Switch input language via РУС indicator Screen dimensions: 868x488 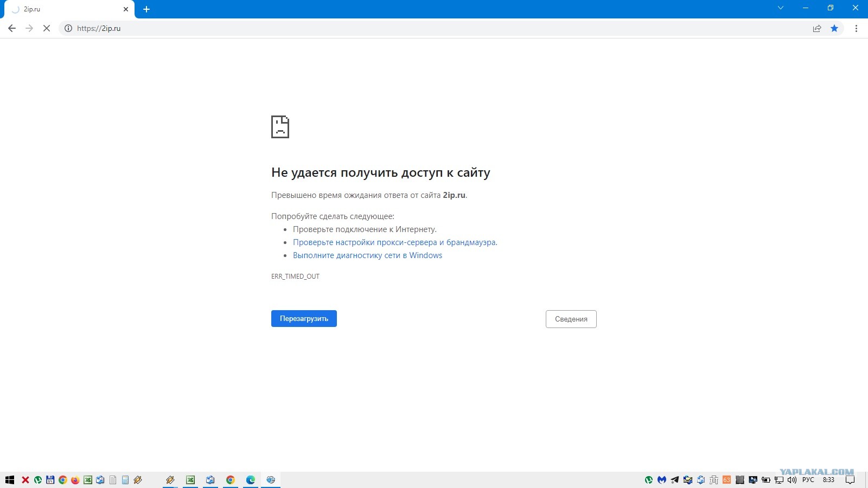click(808, 480)
